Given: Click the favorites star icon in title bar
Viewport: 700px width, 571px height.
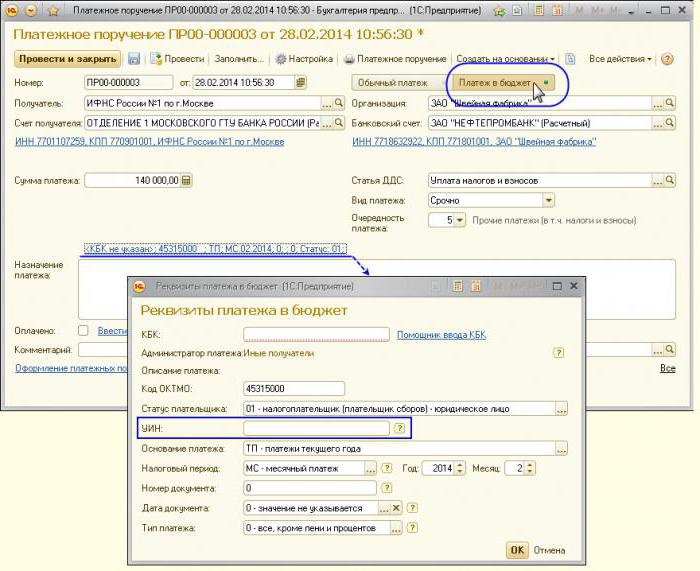Looking at the screenshot, I should [x=54, y=10].
